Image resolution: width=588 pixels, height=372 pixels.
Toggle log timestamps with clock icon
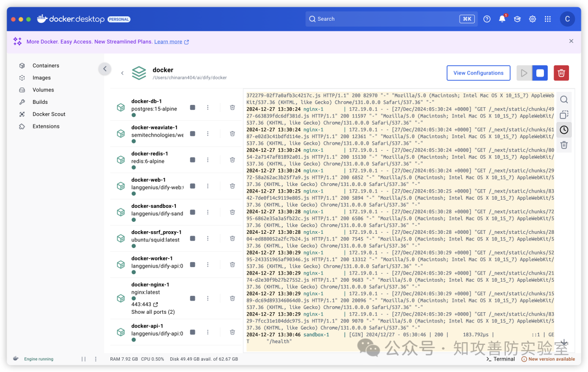[563, 130]
